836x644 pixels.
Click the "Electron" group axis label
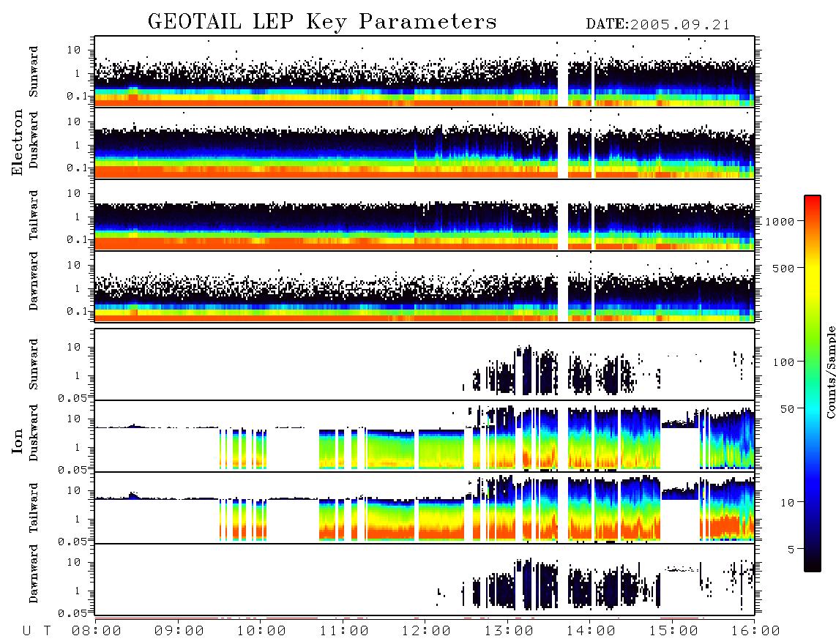[18, 143]
